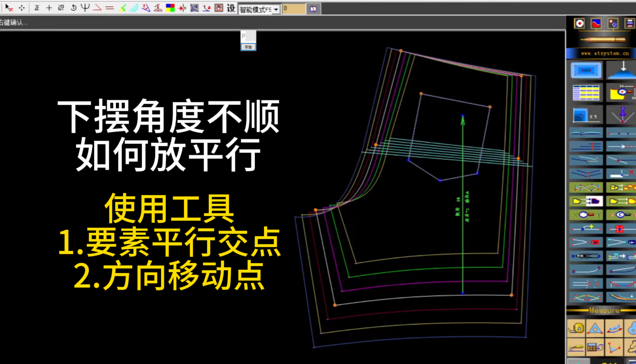The image size is (636, 364).
Task: Click the 设 settings icon
Action: coord(231,8)
